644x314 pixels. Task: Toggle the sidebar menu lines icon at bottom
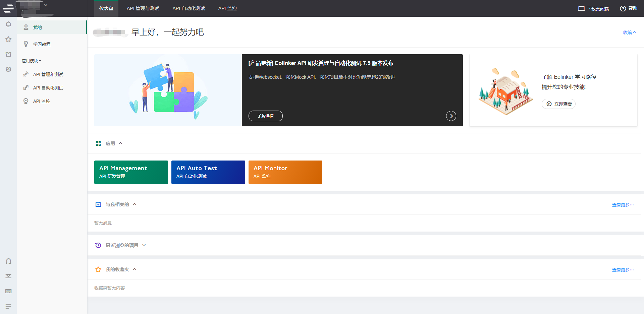pyautogui.click(x=8, y=306)
